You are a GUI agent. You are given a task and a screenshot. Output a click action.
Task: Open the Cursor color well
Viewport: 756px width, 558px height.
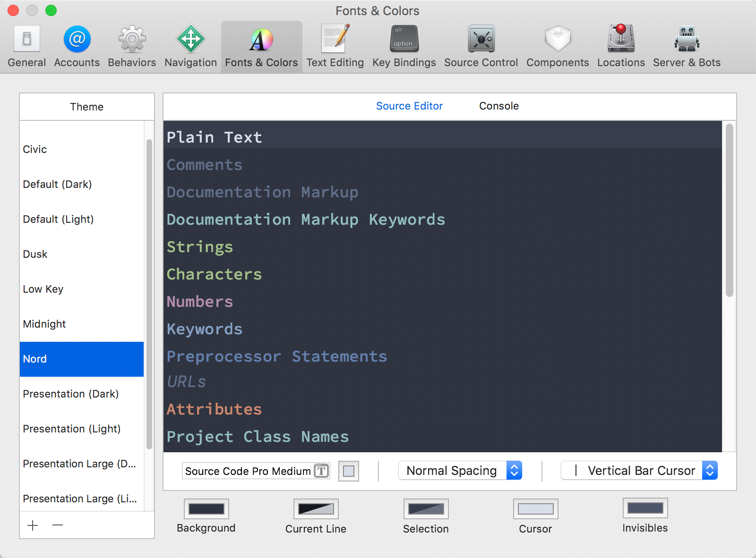pyautogui.click(x=536, y=509)
